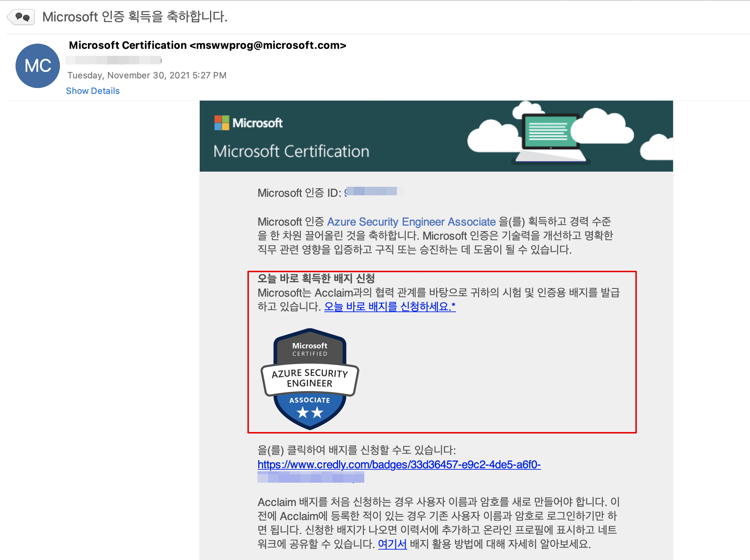The image size is (750, 560).
Task: Click the Microsoft four-square logo
Action: pyautogui.click(x=222, y=123)
